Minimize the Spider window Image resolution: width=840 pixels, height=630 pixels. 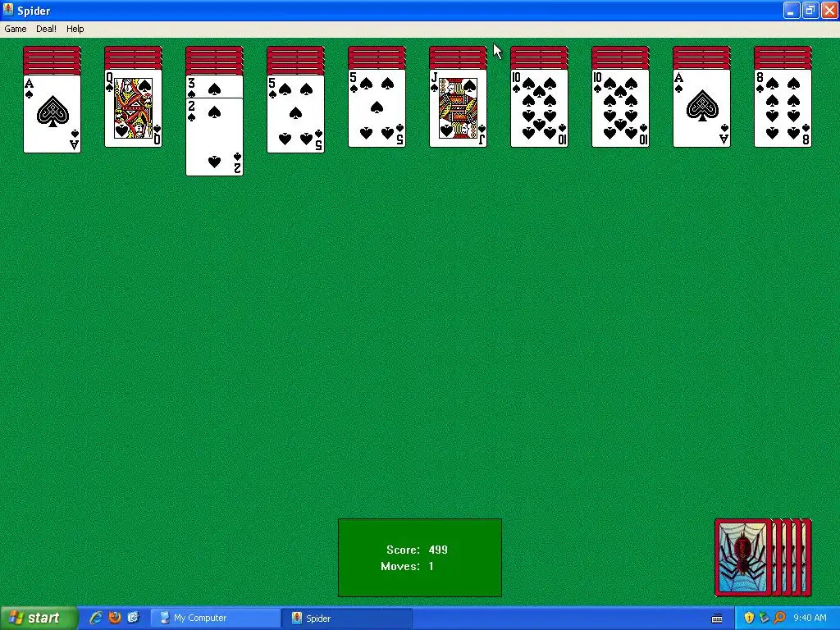pyautogui.click(x=792, y=10)
